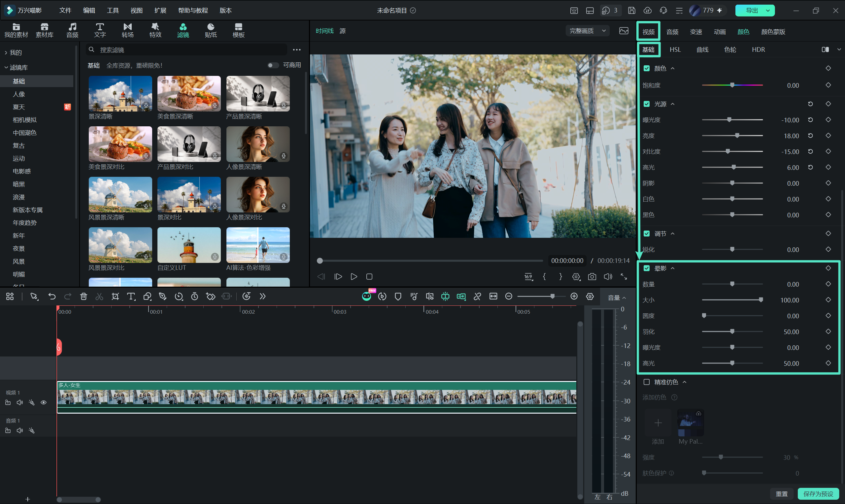Enable the 精准仿色 checkbox
The width and height of the screenshot is (845, 504).
647,382
